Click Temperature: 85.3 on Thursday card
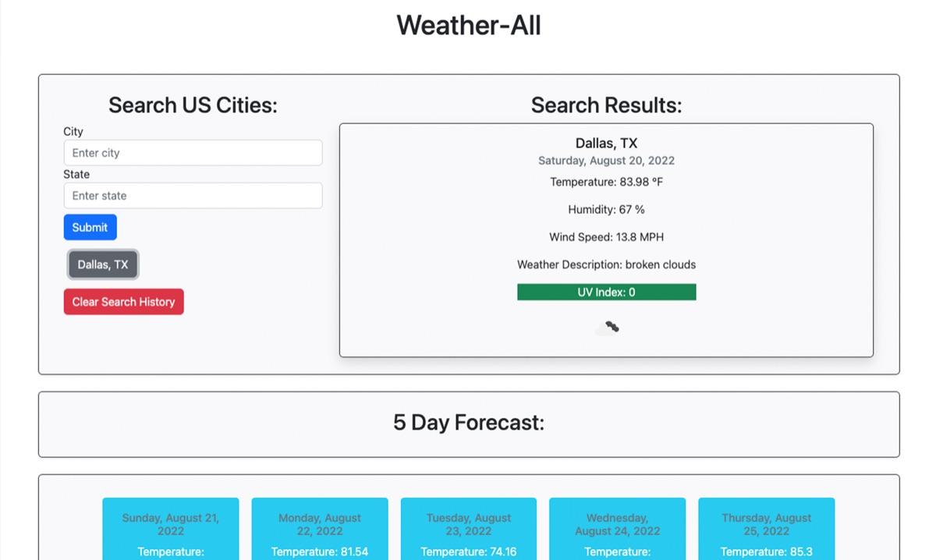Viewport: 936px width, 560px height. pos(767,552)
